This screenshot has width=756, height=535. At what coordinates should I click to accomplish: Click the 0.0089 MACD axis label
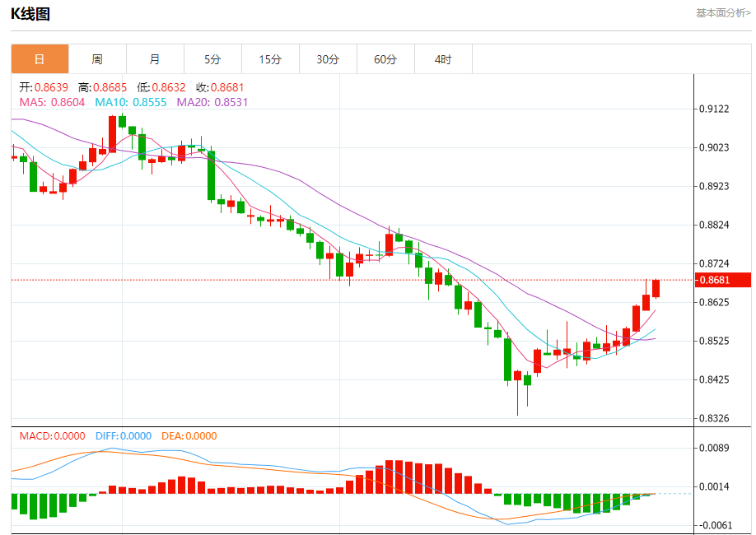(x=714, y=449)
